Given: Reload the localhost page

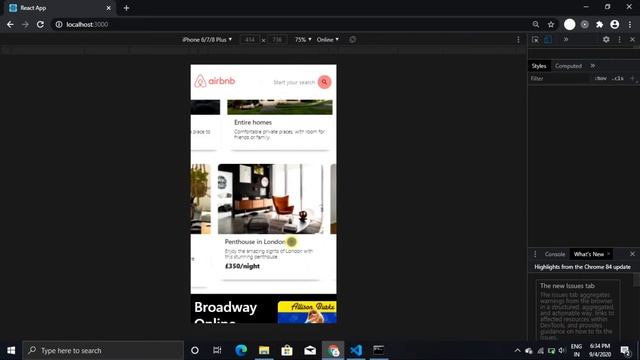Looking at the screenshot, I should 40,24.
